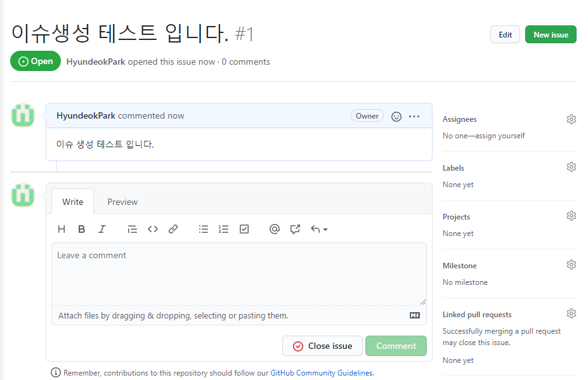588x380 pixels.
Task: Create a New issue
Action: (x=551, y=34)
